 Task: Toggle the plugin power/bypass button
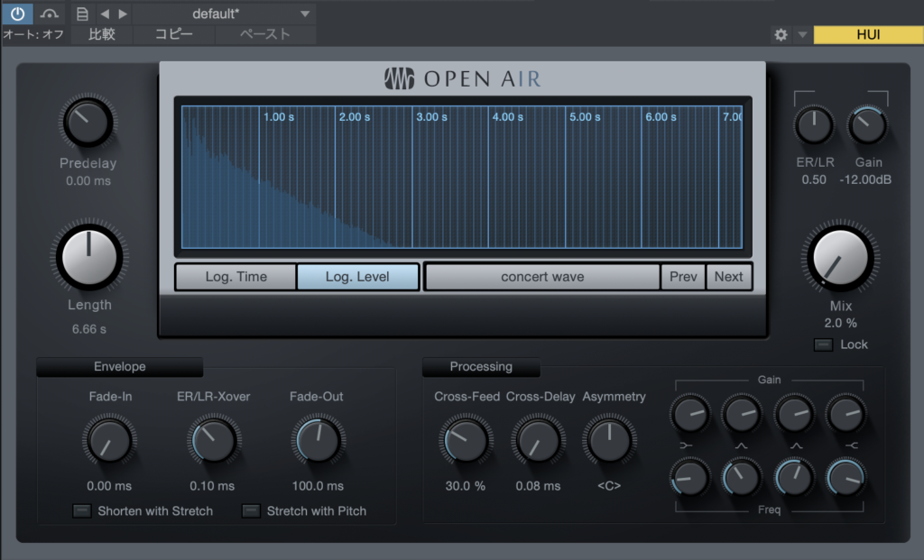17,14
